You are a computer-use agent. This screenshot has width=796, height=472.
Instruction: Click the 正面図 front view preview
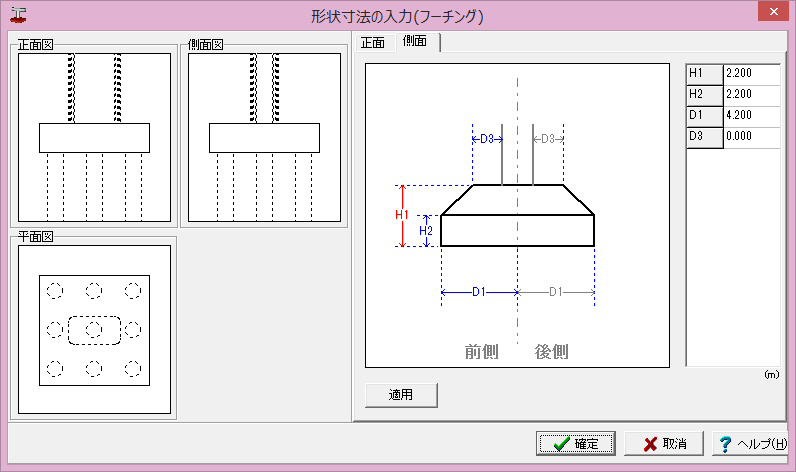pos(94,138)
